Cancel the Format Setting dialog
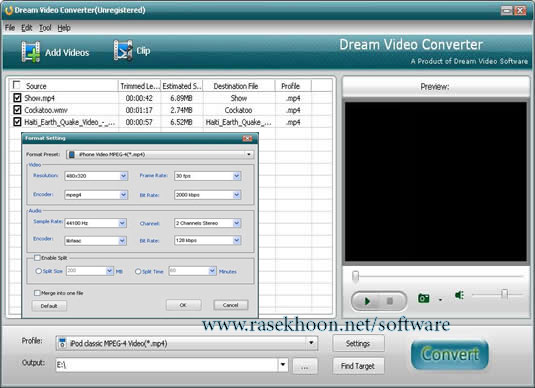This screenshot has height=388, width=535. [x=231, y=305]
